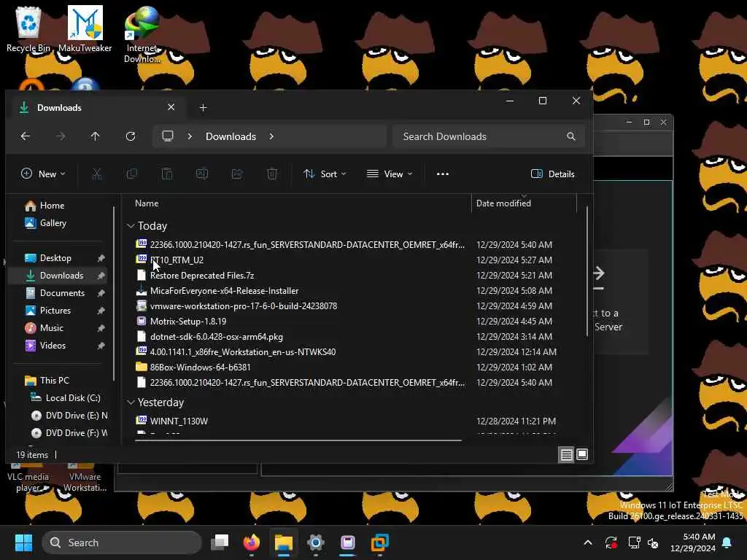Image resolution: width=747 pixels, height=560 pixels.
Task: Switch to details list view icon
Action: click(566, 455)
